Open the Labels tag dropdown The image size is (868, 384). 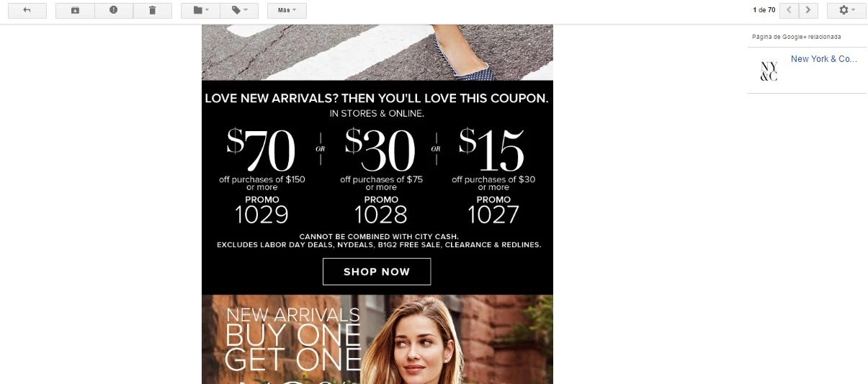point(239,11)
